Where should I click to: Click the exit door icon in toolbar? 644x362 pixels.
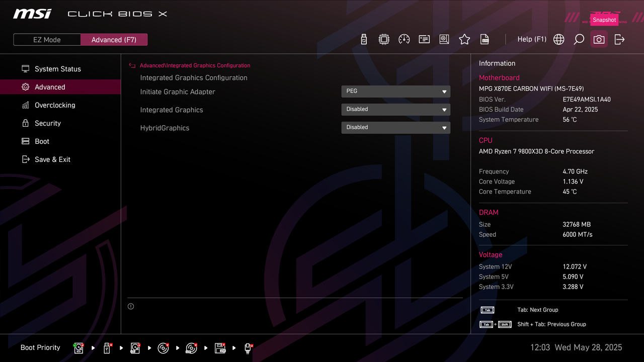point(619,39)
